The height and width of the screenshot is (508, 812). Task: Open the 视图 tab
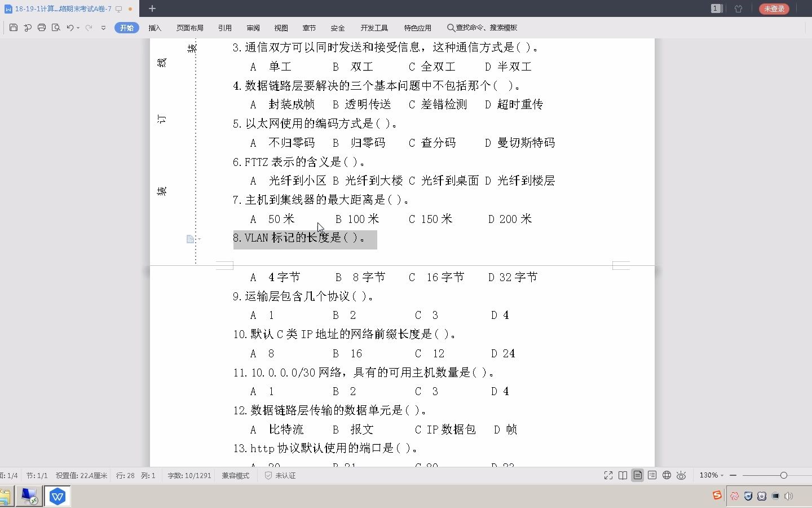tap(281, 28)
